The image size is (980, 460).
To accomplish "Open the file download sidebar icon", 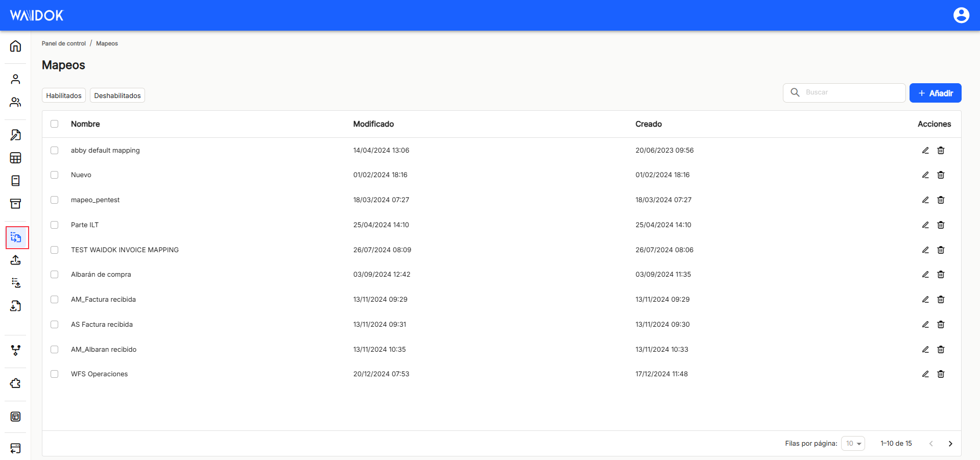I will coord(15,306).
